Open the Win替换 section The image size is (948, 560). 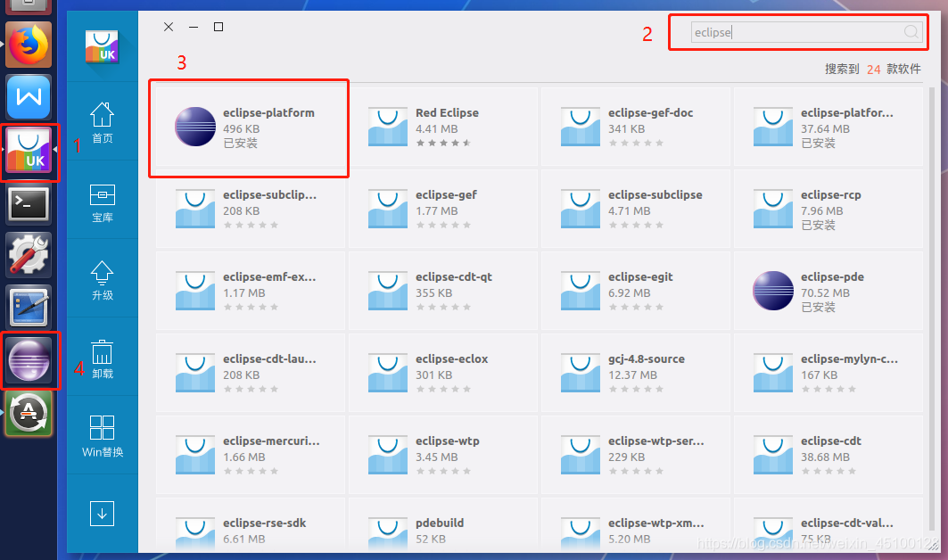[103, 436]
